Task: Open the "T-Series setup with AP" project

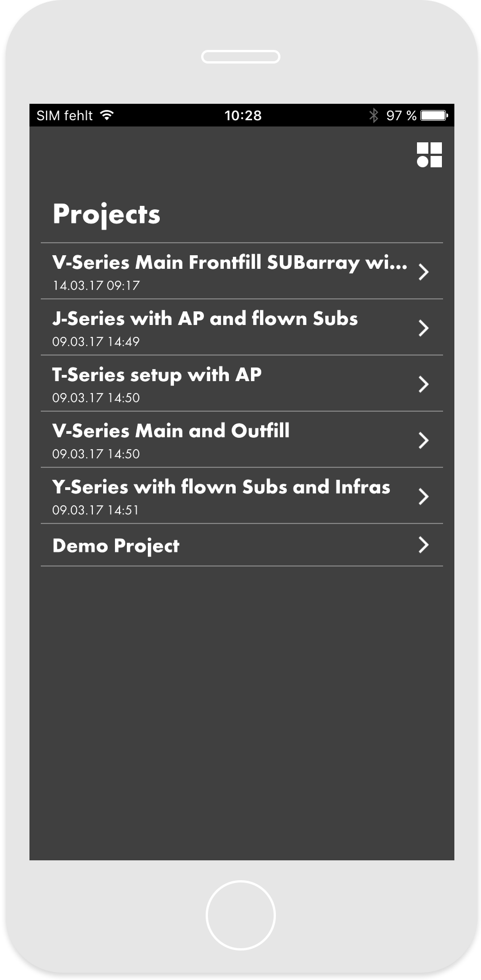Action: coord(157,375)
